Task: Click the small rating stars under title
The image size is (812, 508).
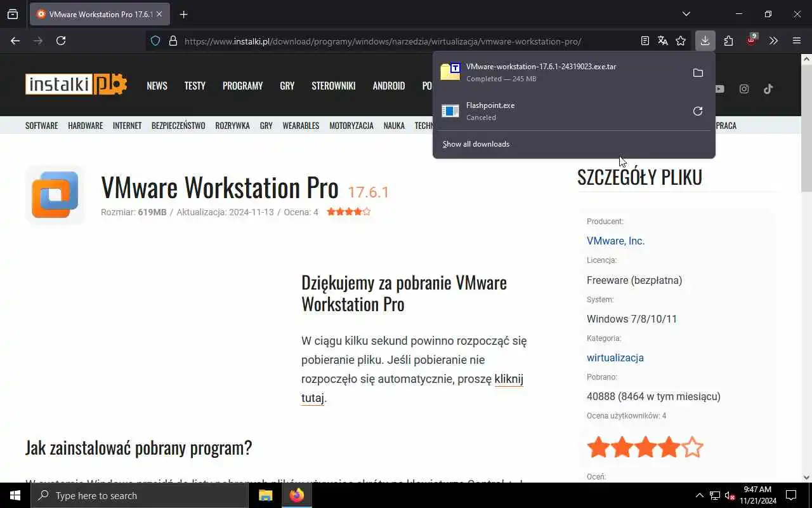Action: tap(348, 212)
